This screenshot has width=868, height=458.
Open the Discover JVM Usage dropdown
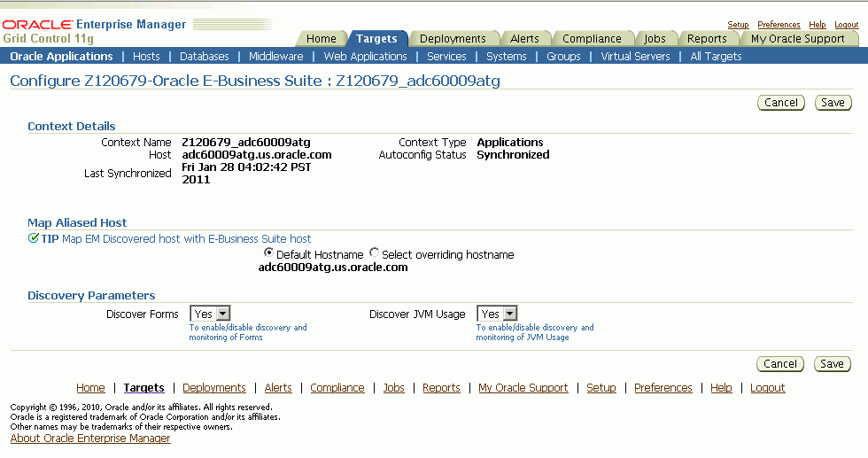tap(497, 314)
